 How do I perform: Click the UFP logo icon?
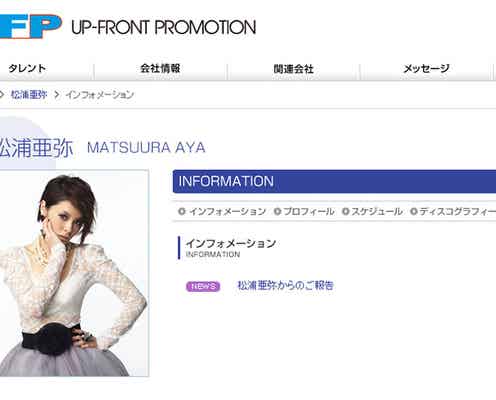click(x=31, y=27)
